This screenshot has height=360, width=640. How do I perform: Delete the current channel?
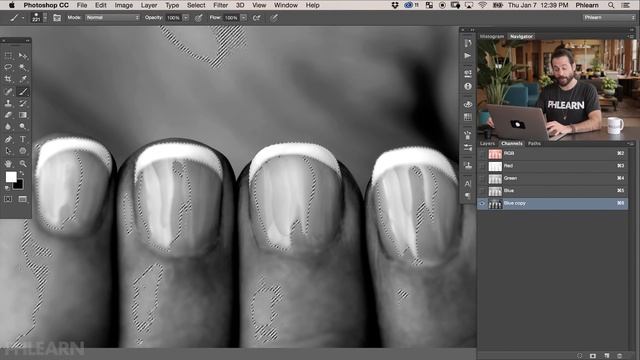[620, 356]
